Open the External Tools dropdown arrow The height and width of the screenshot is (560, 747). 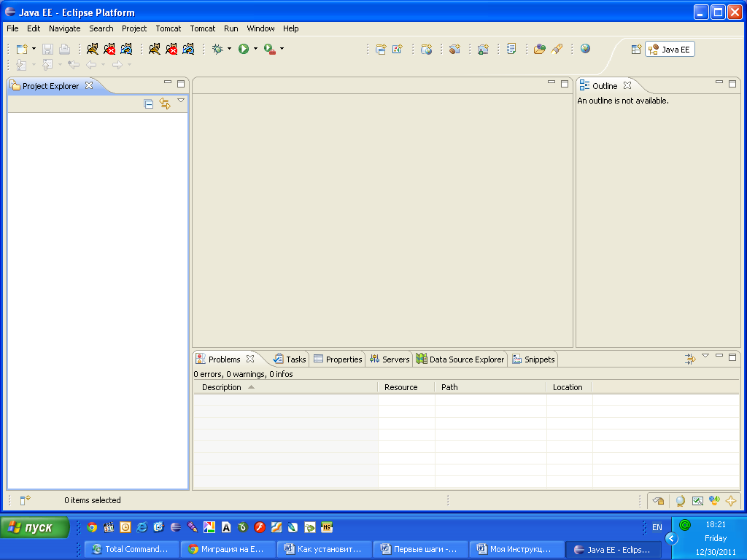(x=282, y=49)
